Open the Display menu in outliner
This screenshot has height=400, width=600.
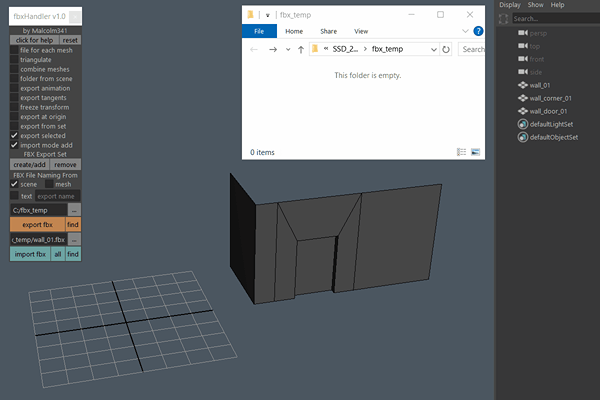pos(510,5)
